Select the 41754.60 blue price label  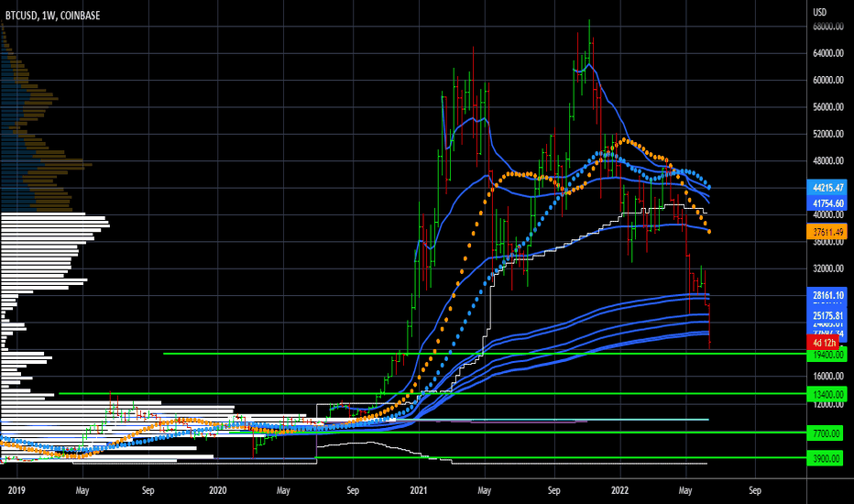coord(827,203)
